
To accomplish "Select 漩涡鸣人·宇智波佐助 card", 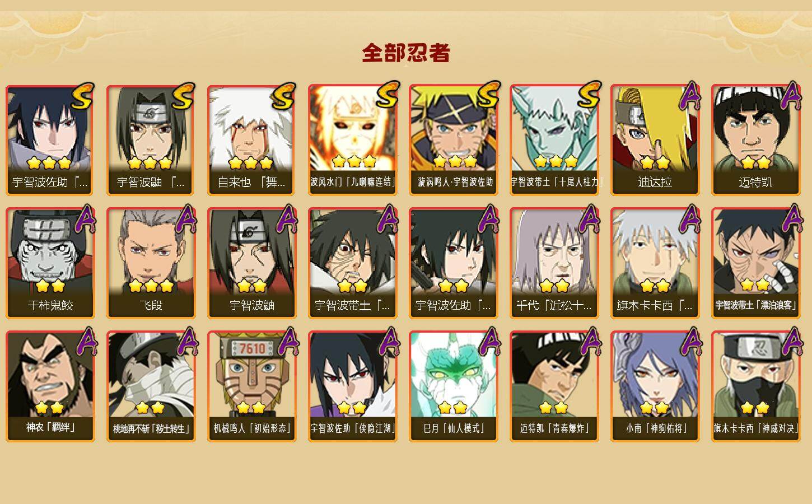I will tap(453, 140).
